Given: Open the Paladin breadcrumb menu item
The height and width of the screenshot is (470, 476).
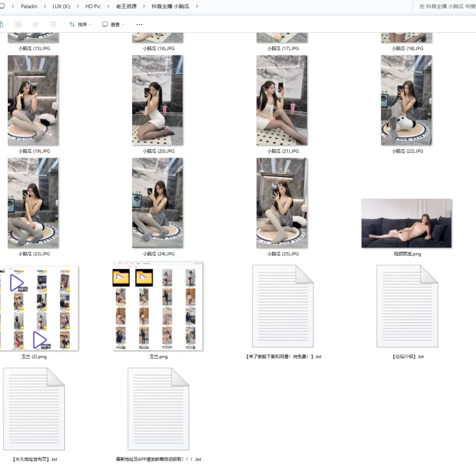Looking at the screenshot, I should tap(29, 6).
